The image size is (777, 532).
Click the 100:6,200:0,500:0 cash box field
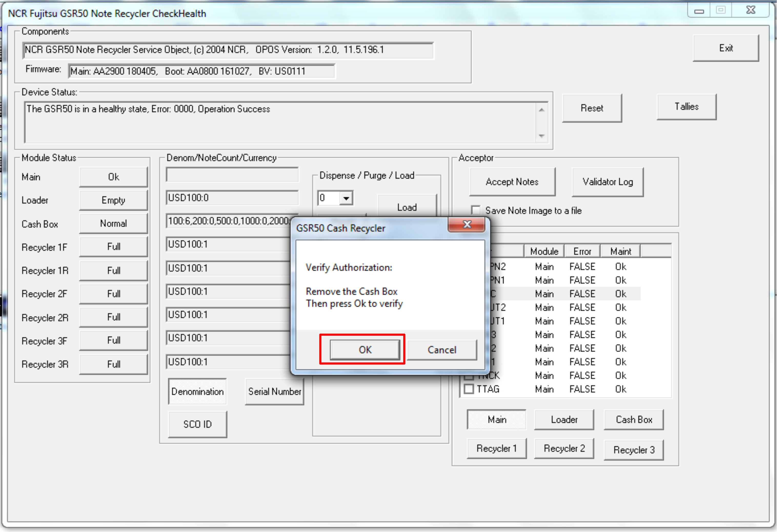point(229,221)
